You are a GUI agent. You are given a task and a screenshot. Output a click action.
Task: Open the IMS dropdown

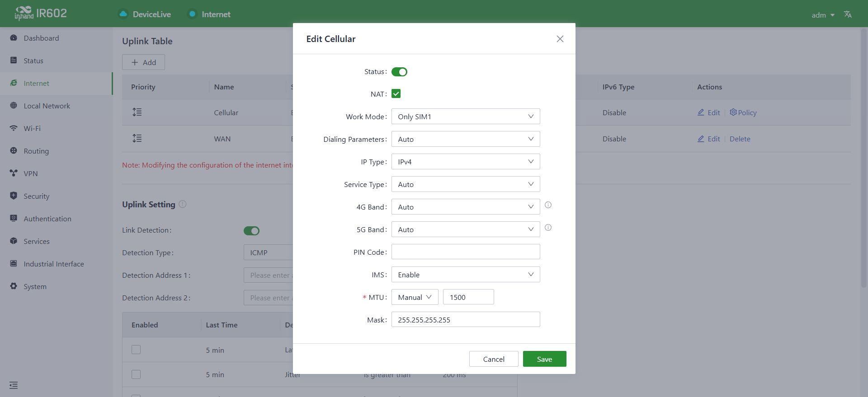pos(466,275)
